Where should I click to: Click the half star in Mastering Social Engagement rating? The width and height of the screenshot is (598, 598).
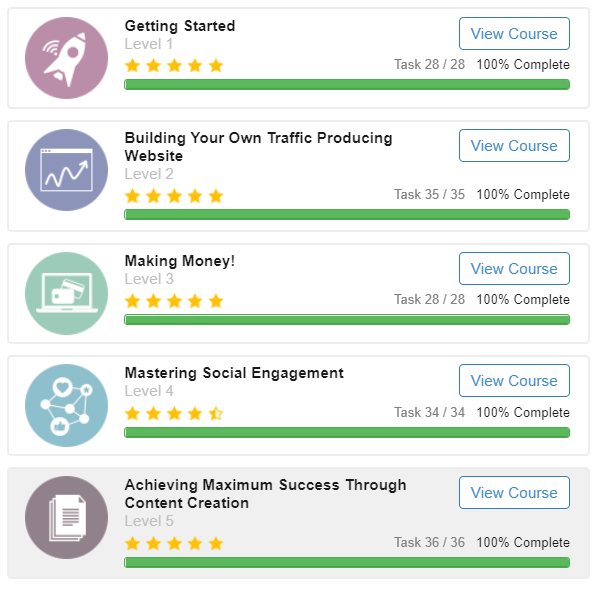coord(216,413)
